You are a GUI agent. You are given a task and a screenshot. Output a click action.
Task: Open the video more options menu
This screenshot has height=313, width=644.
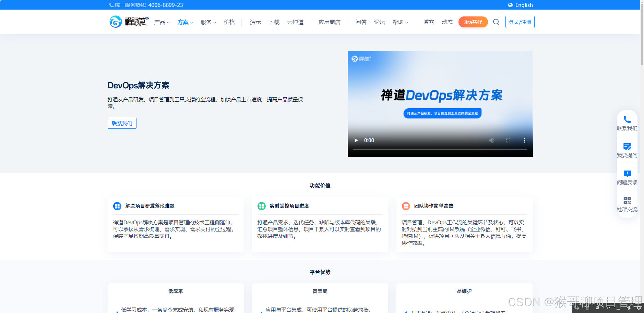[x=524, y=140]
